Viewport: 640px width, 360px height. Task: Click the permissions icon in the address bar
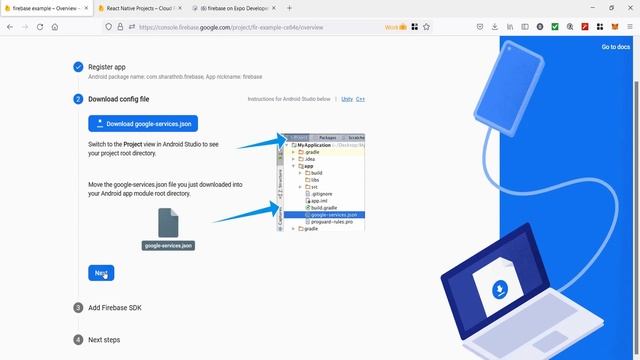pos(132,27)
